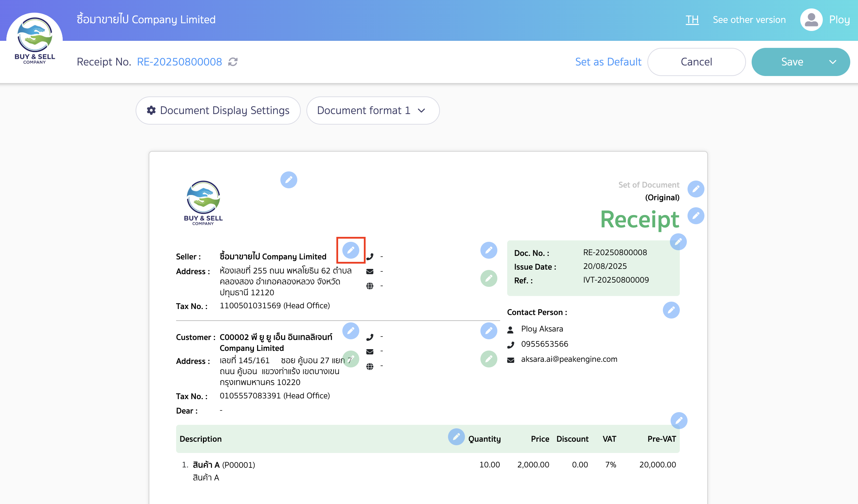Image resolution: width=858 pixels, height=504 pixels.
Task: Click the (Original) label
Action: [662, 197]
